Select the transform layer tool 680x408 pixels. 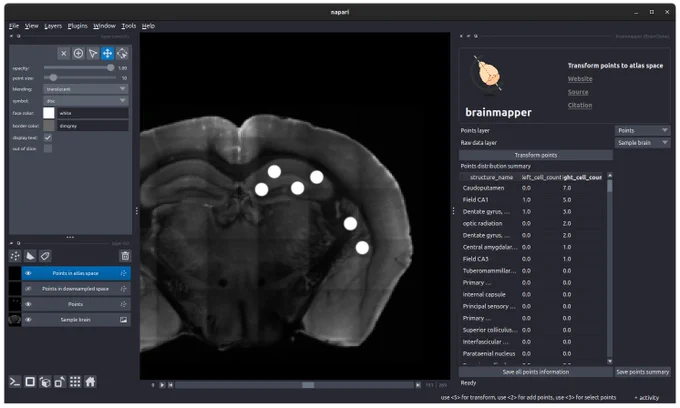[122, 53]
